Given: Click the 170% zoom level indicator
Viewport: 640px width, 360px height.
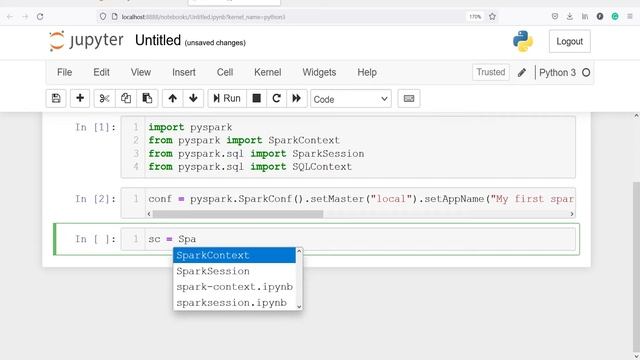Looking at the screenshot, I should [475, 17].
